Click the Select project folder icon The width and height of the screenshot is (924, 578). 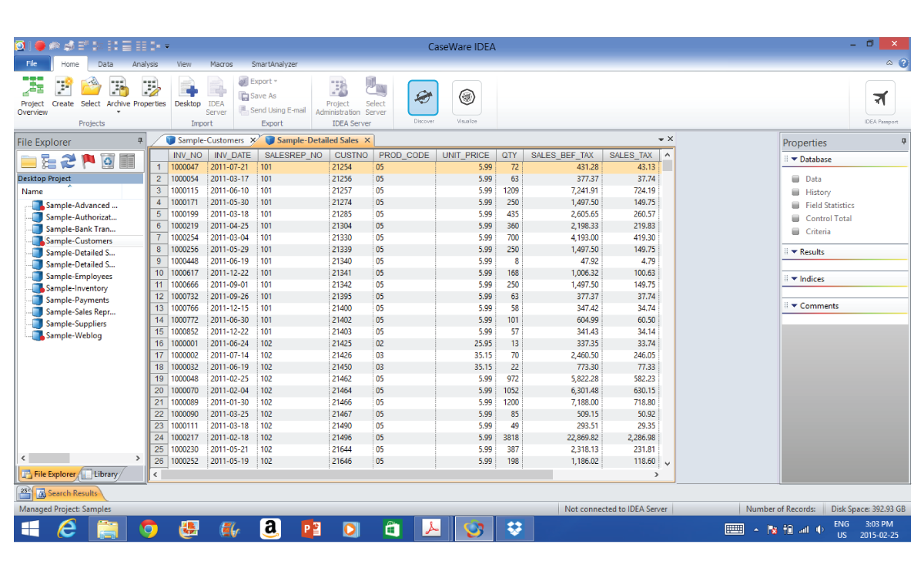(x=91, y=92)
